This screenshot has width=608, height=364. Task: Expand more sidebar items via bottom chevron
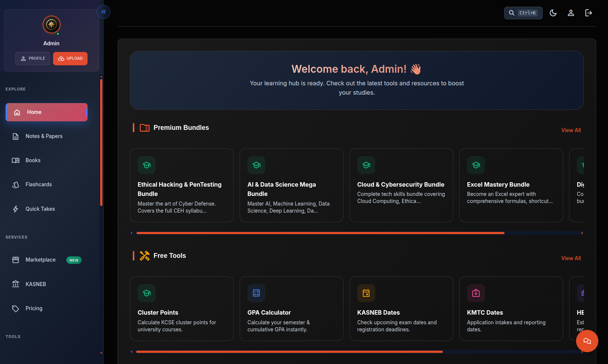101,353
